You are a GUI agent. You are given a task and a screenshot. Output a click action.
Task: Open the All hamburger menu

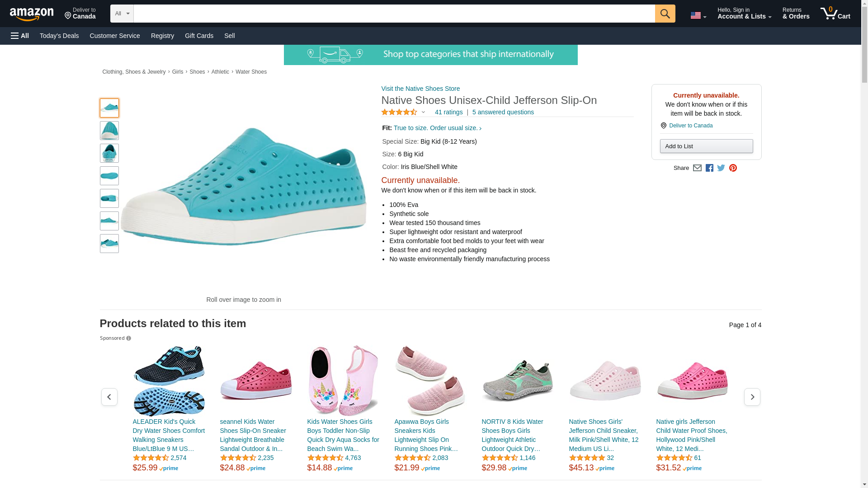(20, 36)
